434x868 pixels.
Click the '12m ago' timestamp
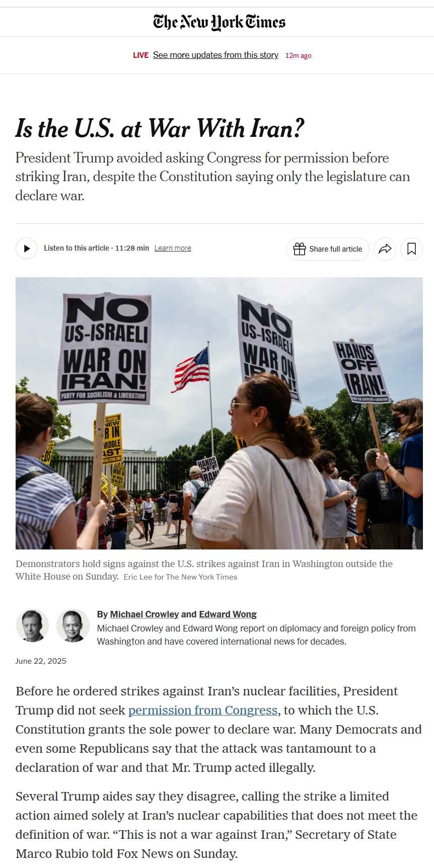[x=299, y=56]
